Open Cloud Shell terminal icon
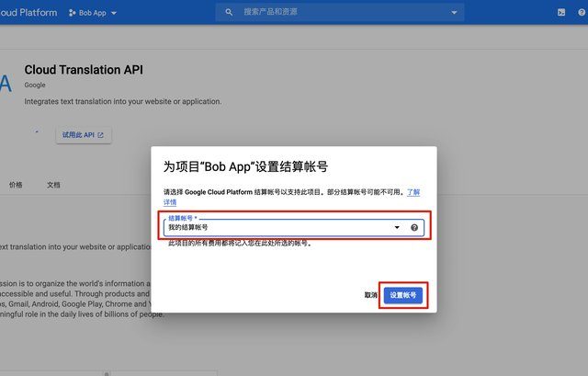 561,12
